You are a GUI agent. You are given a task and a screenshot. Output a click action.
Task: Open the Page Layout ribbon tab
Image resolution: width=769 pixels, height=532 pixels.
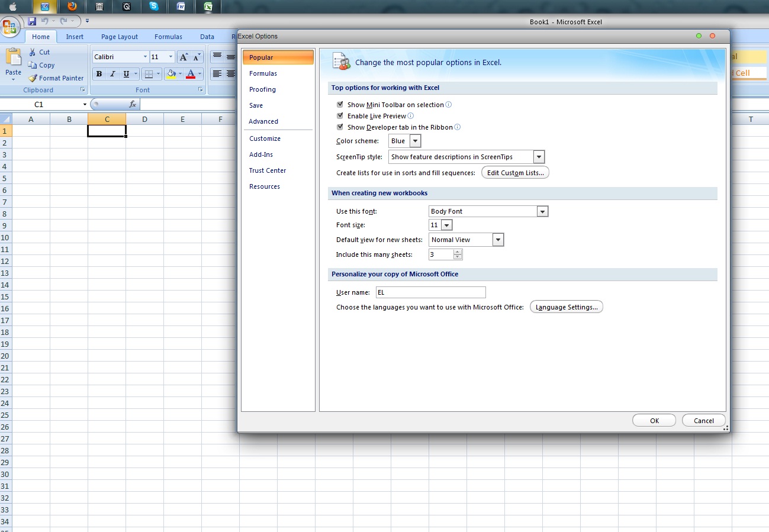(x=120, y=37)
